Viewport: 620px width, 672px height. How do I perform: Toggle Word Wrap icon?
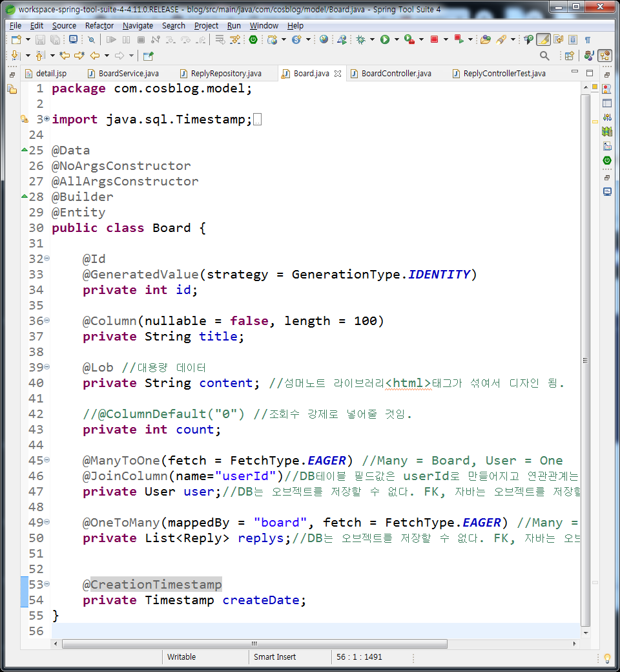[x=558, y=40]
